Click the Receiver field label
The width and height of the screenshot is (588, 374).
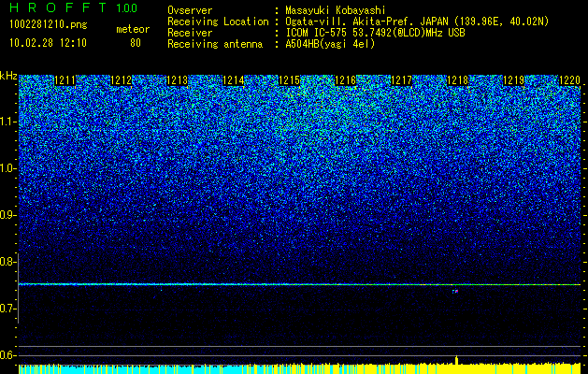point(190,33)
